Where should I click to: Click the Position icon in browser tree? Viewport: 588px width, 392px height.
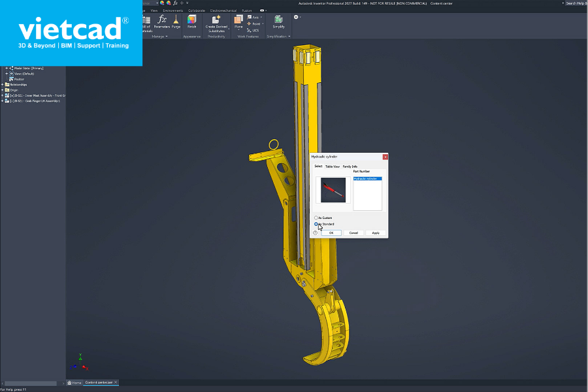click(x=11, y=79)
